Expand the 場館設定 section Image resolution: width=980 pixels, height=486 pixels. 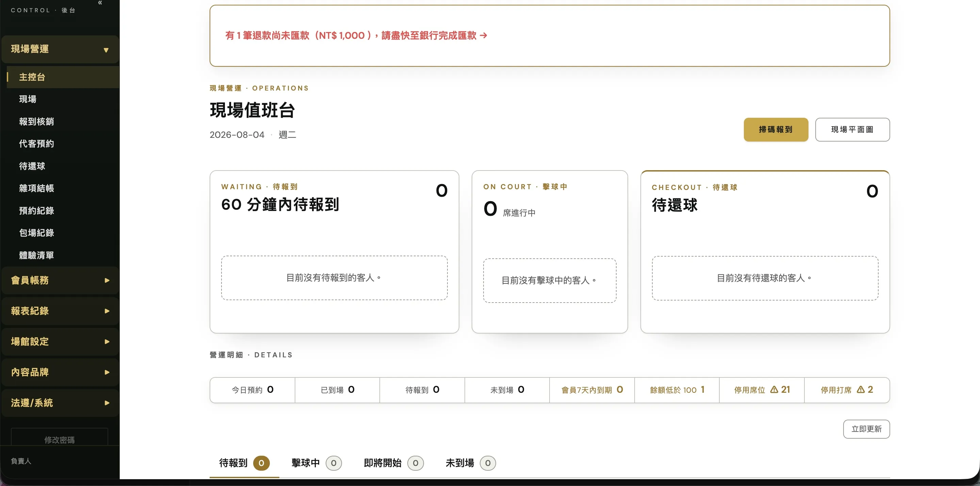[60, 342]
